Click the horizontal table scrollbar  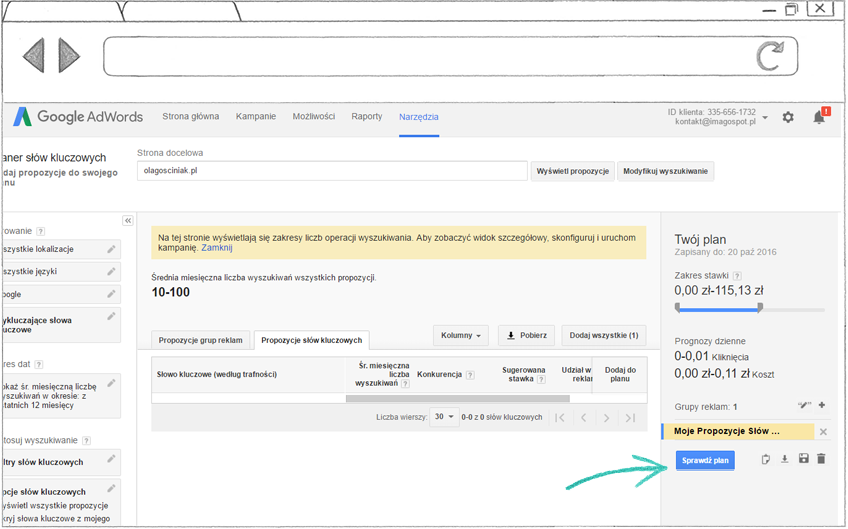[458, 399]
